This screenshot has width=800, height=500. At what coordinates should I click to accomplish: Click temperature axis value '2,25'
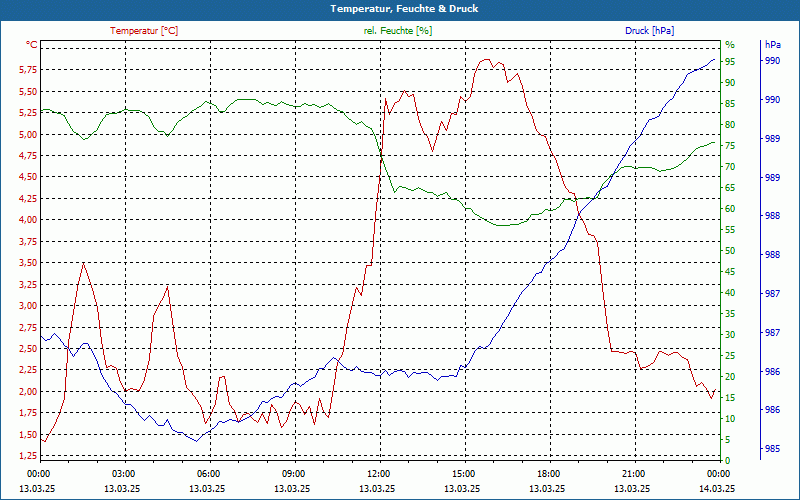click(28, 370)
